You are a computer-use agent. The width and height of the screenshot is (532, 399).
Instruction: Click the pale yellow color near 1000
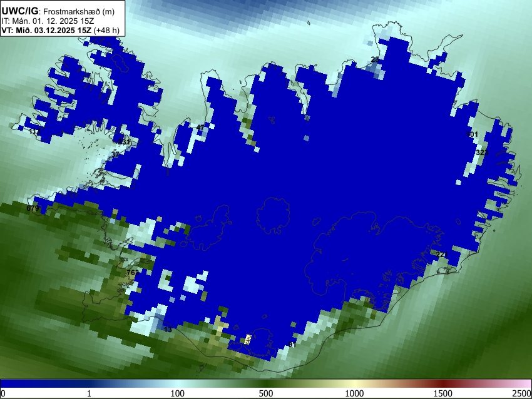coord(354,384)
